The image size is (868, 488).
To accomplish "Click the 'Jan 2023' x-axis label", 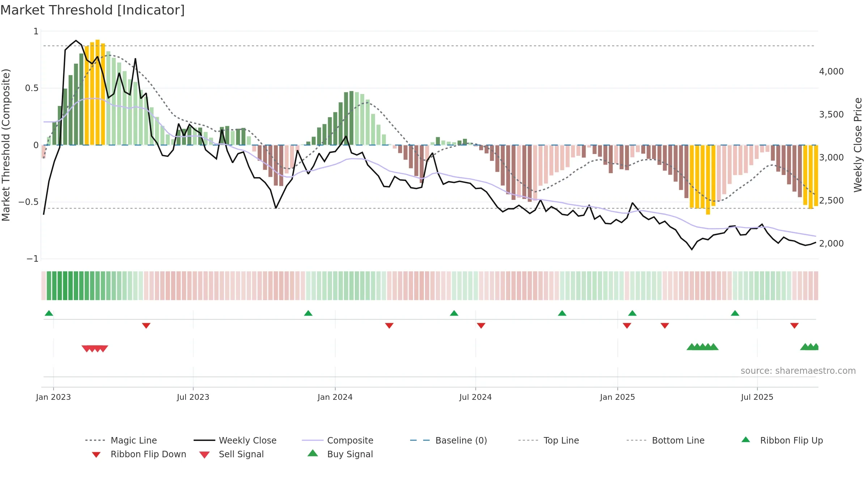I will tap(54, 397).
